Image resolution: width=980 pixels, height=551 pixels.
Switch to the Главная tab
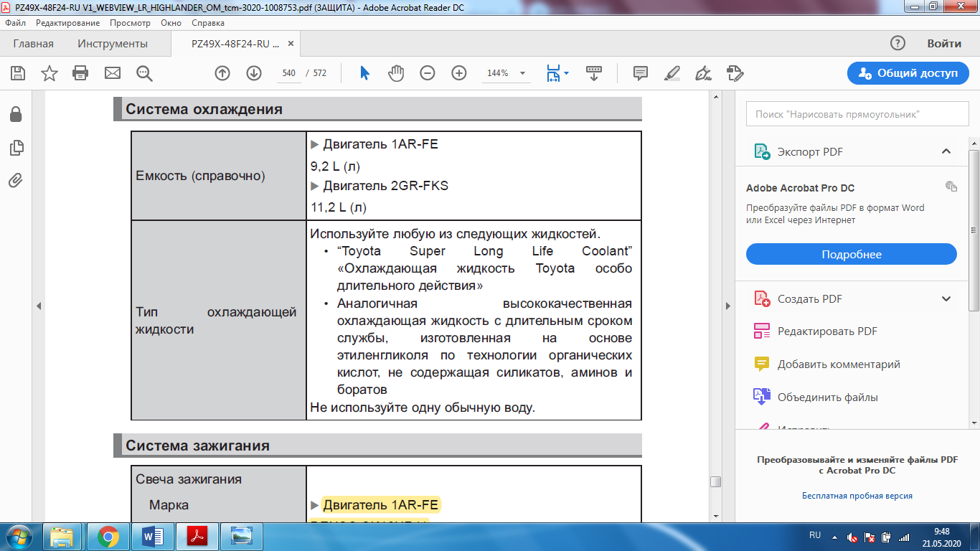(x=33, y=44)
